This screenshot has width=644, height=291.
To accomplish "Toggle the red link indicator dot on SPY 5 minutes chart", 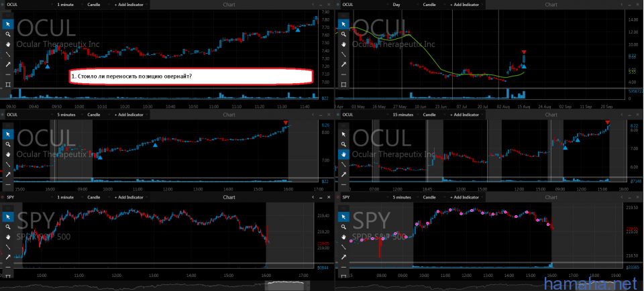I will (x=338, y=197).
